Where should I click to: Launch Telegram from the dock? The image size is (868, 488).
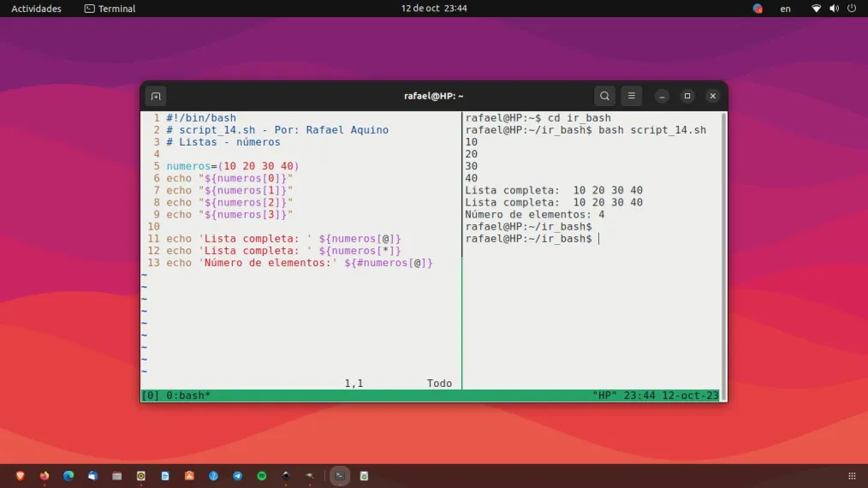click(237, 476)
